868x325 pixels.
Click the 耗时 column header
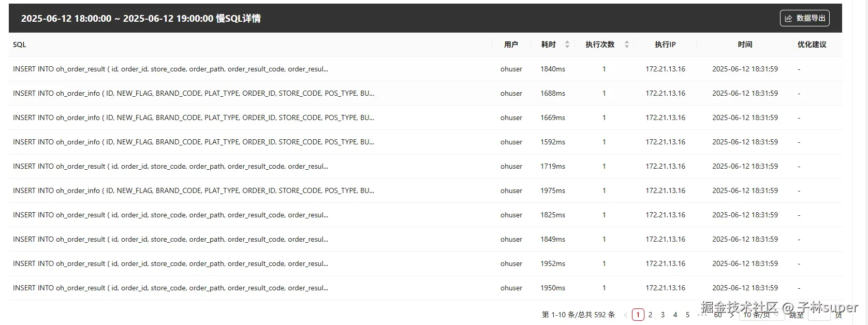click(x=548, y=45)
